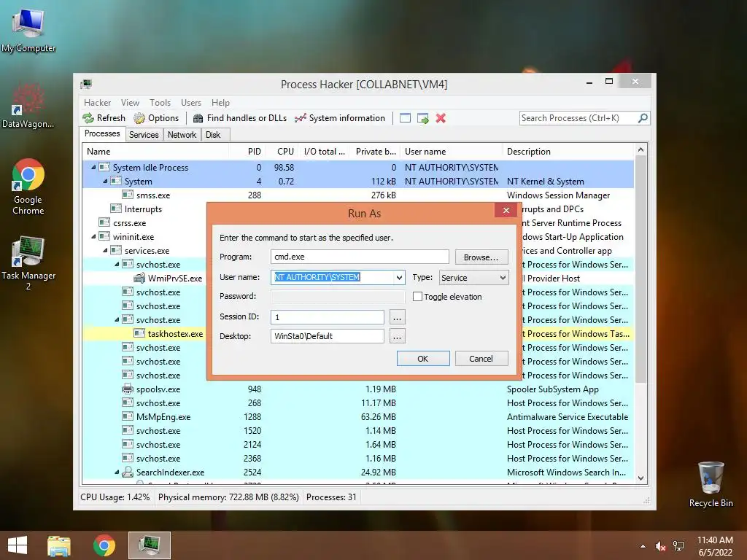Cancel the Run As dialog
This screenshot has height=560, width=747.
(481, 359)
